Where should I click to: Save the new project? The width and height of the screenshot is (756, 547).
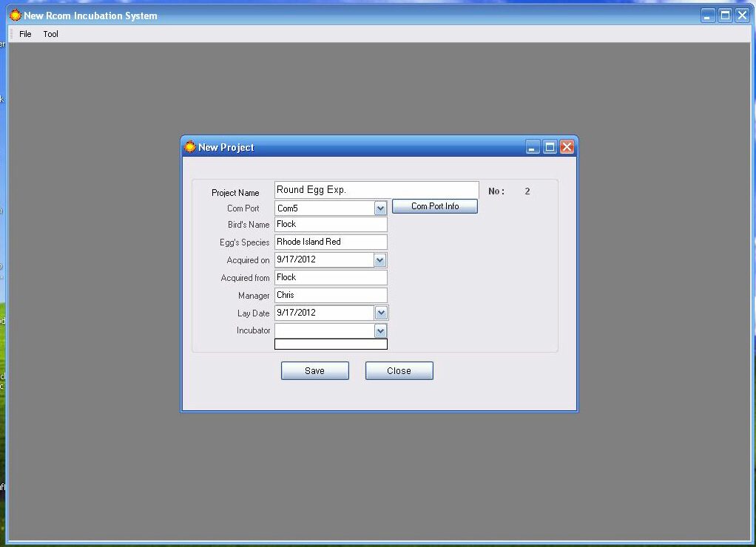[314, 371]
